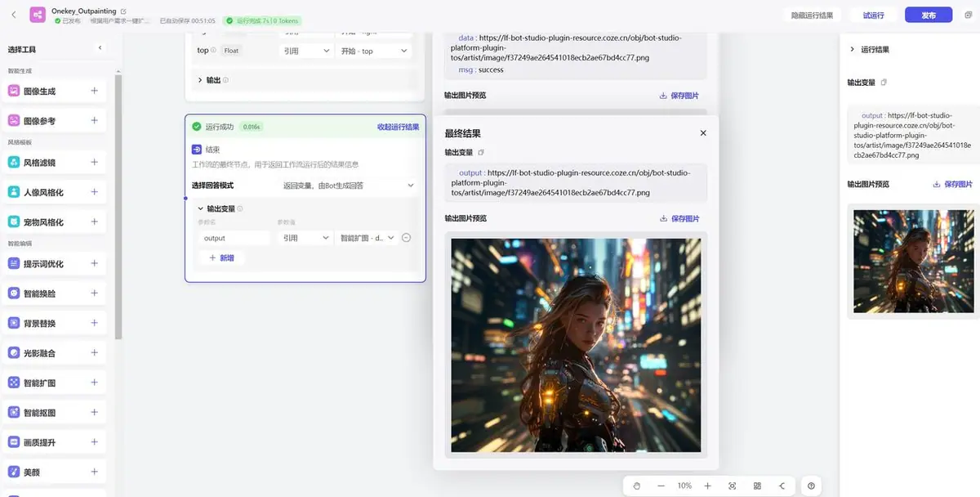Collapse the 输出变量 section in 结束 node

coord(201,208)
